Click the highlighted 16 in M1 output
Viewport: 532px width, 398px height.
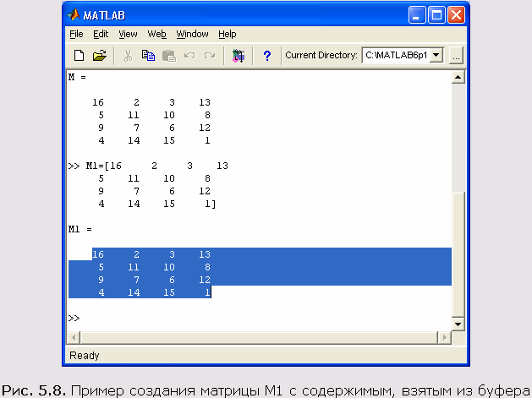(98, 254)
